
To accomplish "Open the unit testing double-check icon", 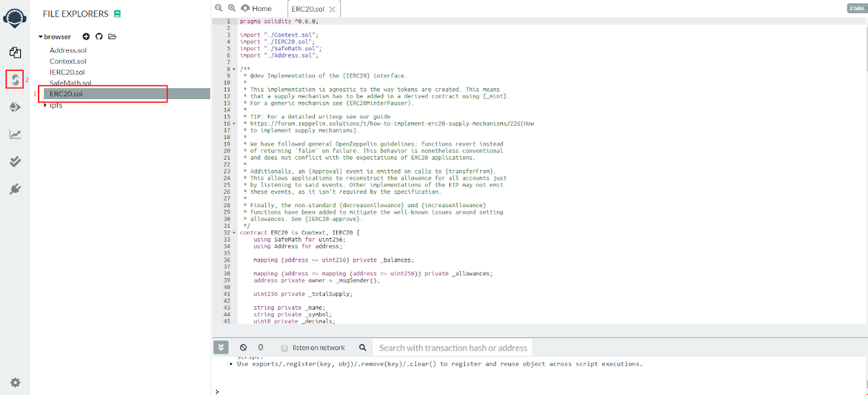I will click(x=14, y=162).
